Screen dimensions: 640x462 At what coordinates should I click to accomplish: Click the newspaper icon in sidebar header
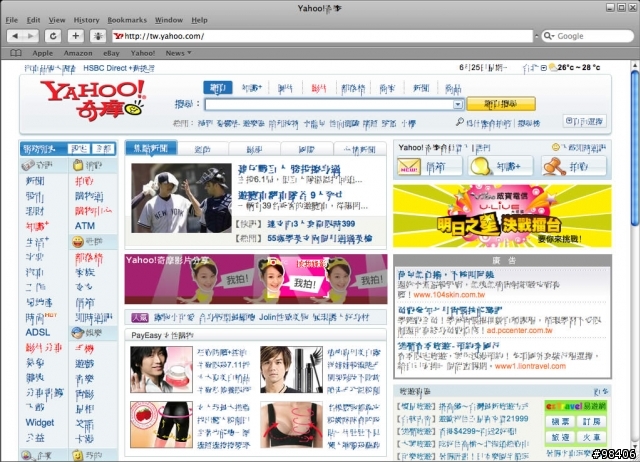click(28, 165)
